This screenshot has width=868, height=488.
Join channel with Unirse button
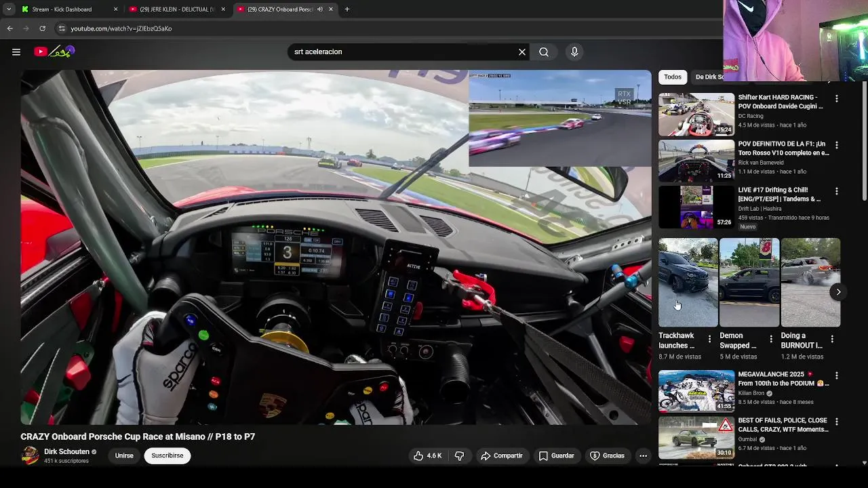(124, 455)
